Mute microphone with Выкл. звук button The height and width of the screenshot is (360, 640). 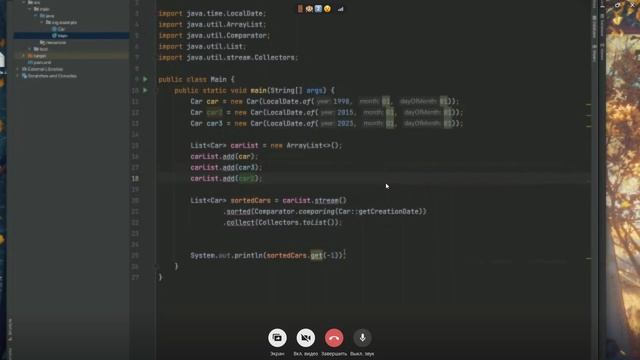[362, 338]
